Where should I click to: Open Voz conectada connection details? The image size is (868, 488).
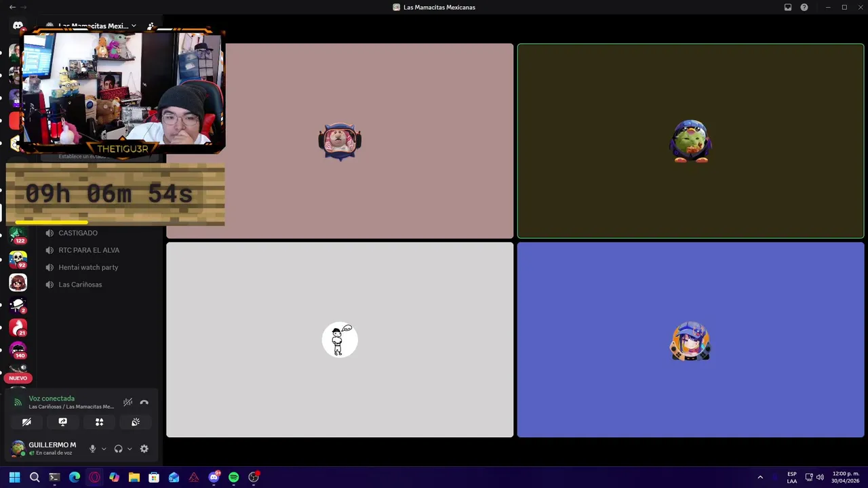[x=52, y=399]
